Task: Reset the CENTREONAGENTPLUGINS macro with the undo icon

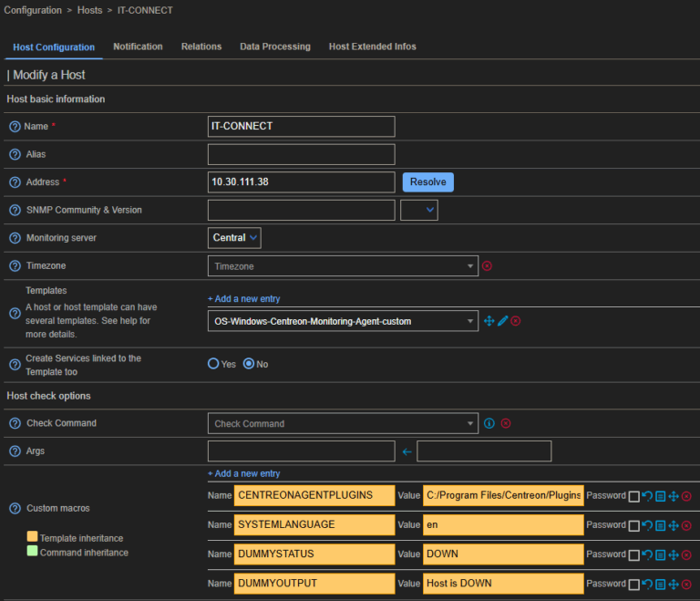Action: (647, 496)
